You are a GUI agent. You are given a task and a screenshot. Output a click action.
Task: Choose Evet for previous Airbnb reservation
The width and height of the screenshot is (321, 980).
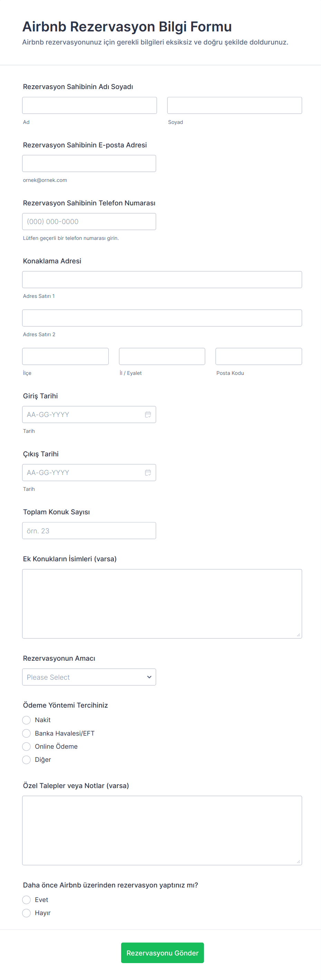tap(26, 899)
